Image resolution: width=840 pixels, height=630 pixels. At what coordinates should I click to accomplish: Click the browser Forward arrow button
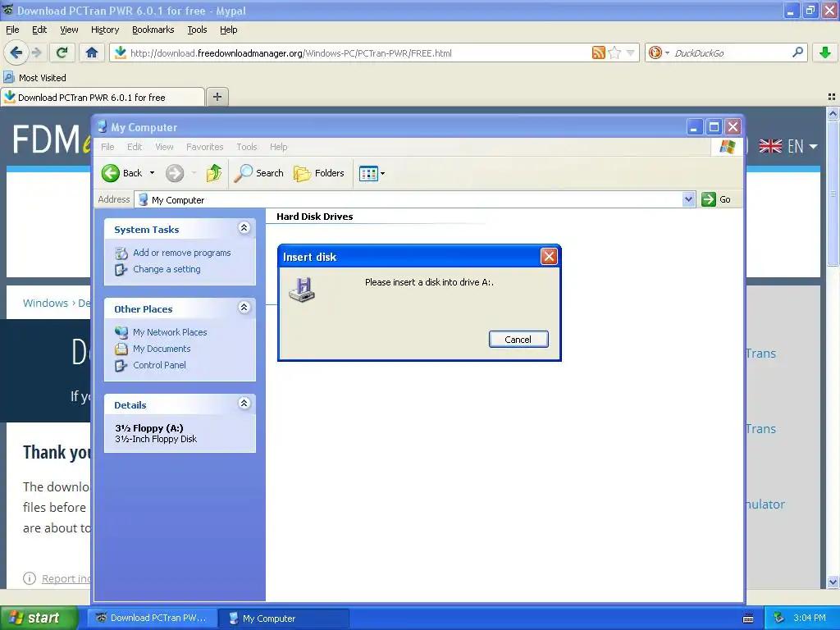(x=36, y=52)
